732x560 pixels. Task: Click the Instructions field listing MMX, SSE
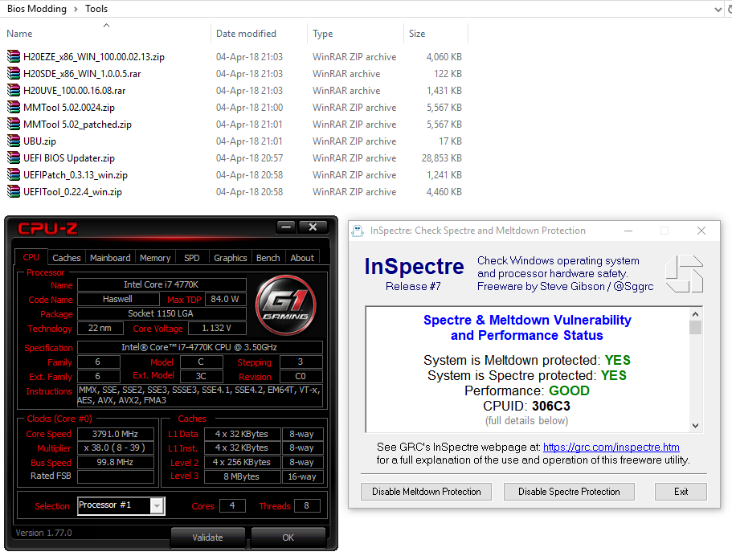coord(200,396)
